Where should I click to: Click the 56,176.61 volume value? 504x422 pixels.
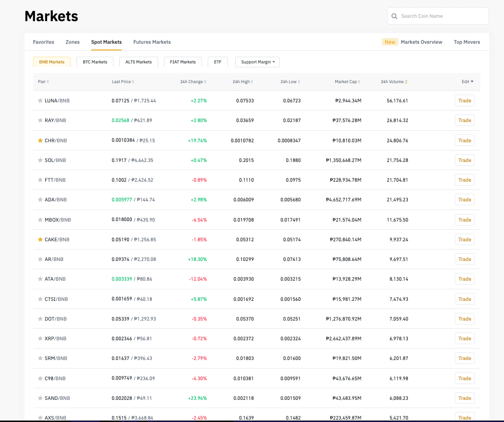point(397,100)
